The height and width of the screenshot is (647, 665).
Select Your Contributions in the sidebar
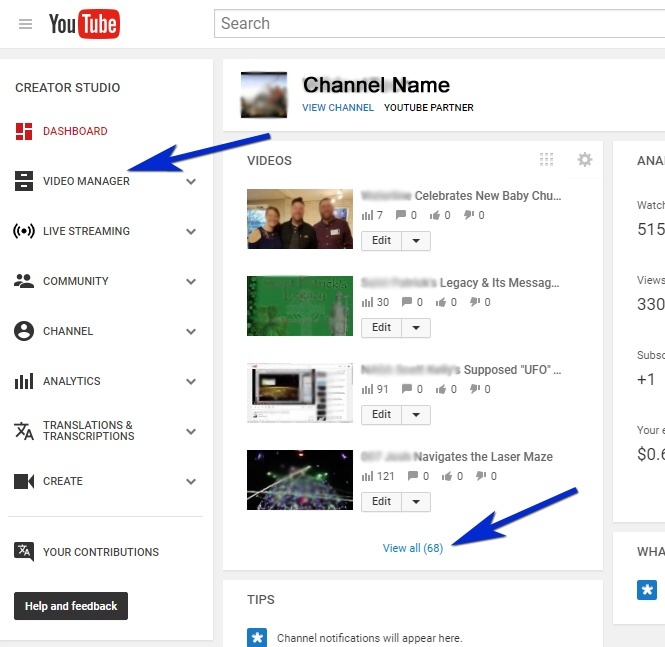click(x=101, y=552)
